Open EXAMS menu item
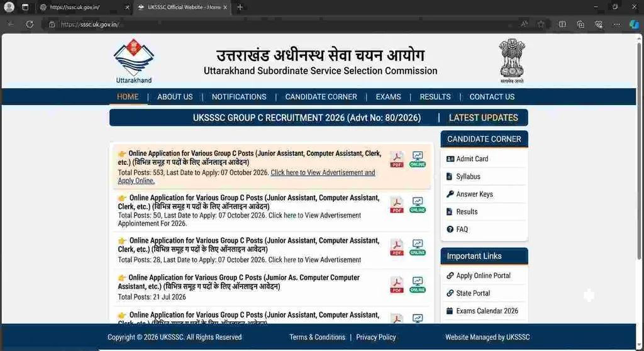This screenshot has height=351, width=644. 388,97
